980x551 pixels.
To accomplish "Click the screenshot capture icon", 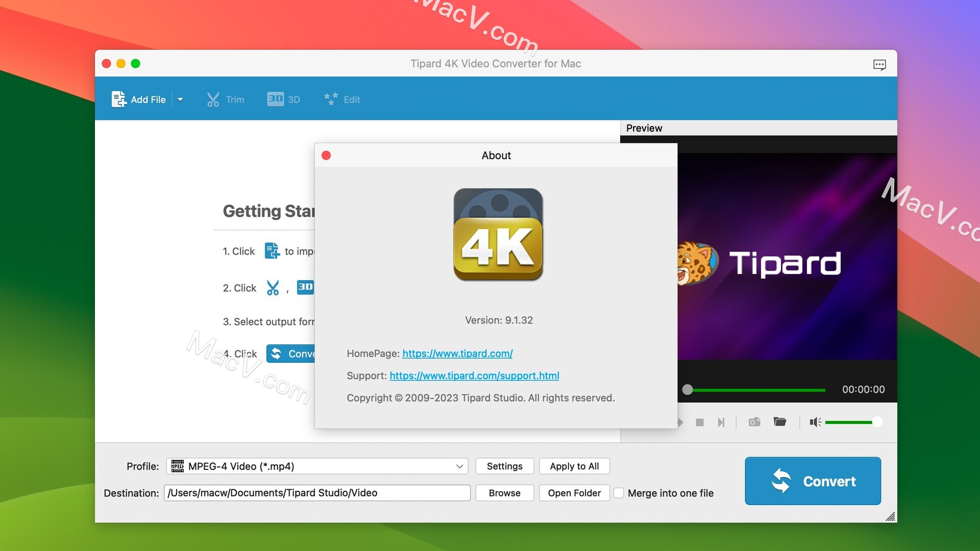I will (754, 420).
